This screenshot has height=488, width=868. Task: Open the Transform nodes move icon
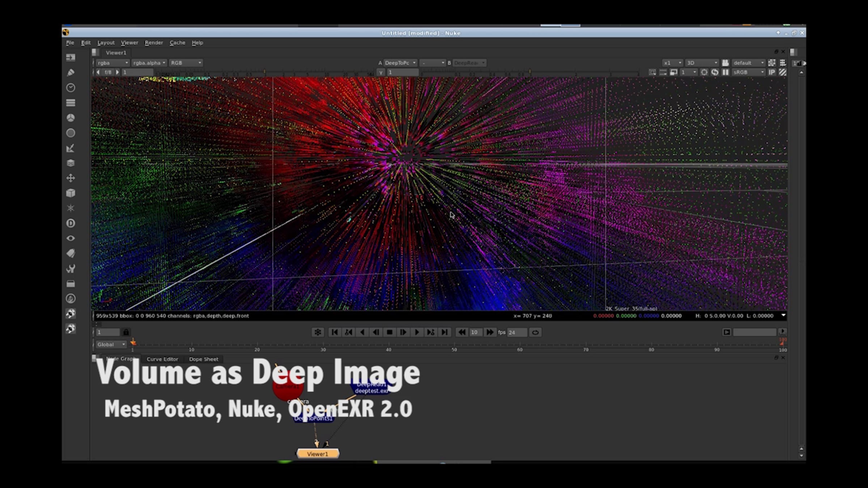pyautogui.click(x=71, y=178)
